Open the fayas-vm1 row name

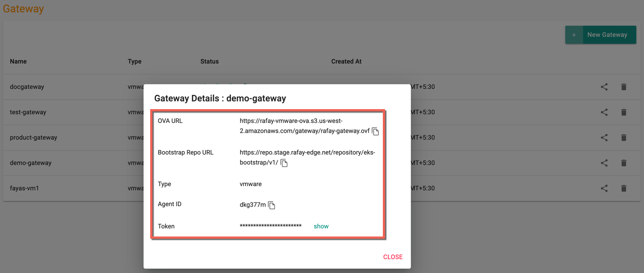25,188
